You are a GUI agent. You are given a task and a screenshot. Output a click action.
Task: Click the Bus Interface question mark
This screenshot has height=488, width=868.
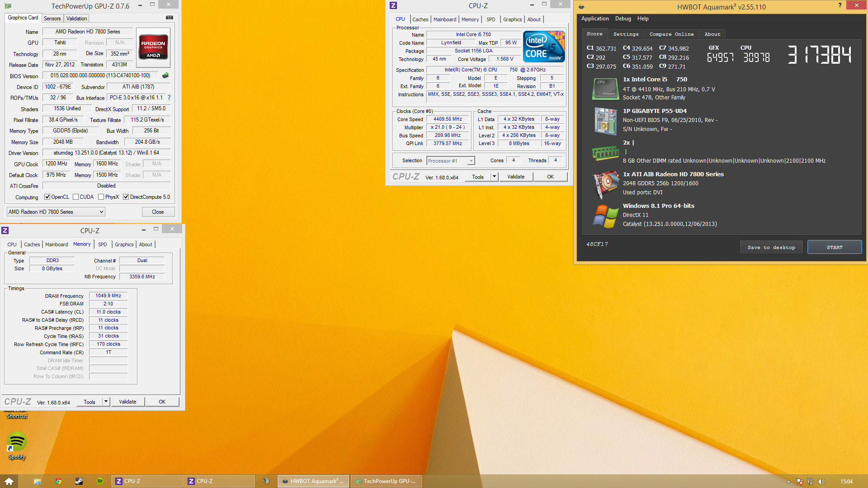[169, 98]
